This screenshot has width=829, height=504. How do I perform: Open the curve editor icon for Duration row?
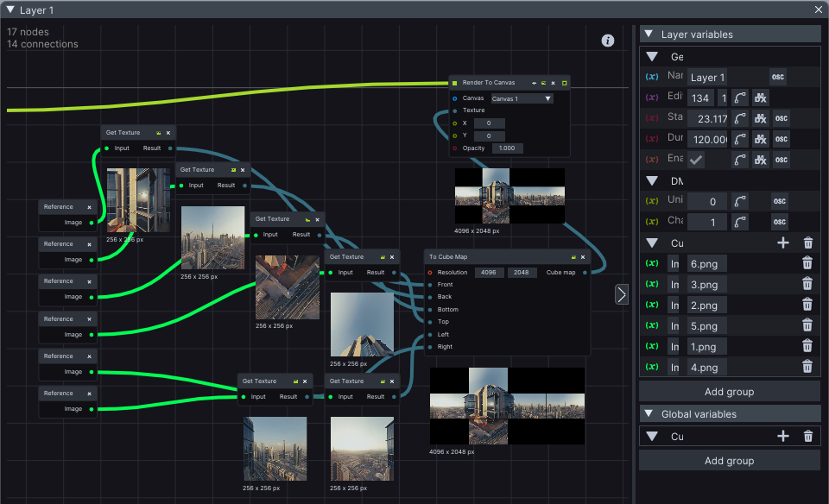(740, 139)
